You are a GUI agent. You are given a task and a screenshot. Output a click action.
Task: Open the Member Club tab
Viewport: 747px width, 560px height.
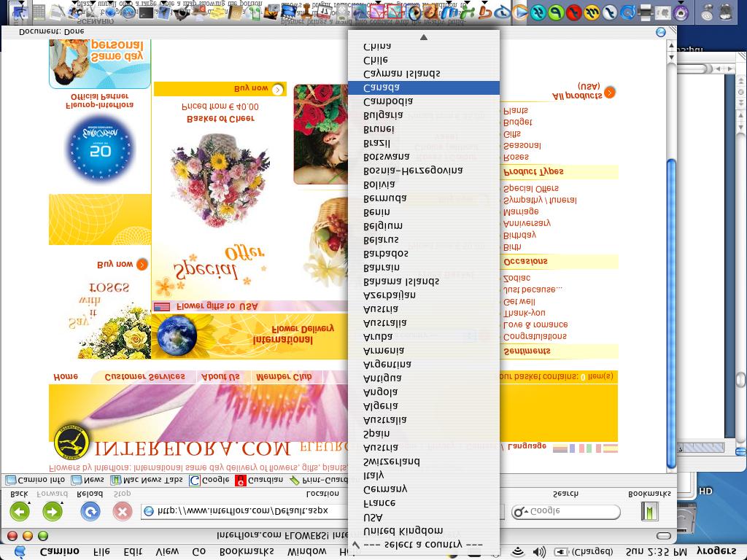(x=285, y=377)
